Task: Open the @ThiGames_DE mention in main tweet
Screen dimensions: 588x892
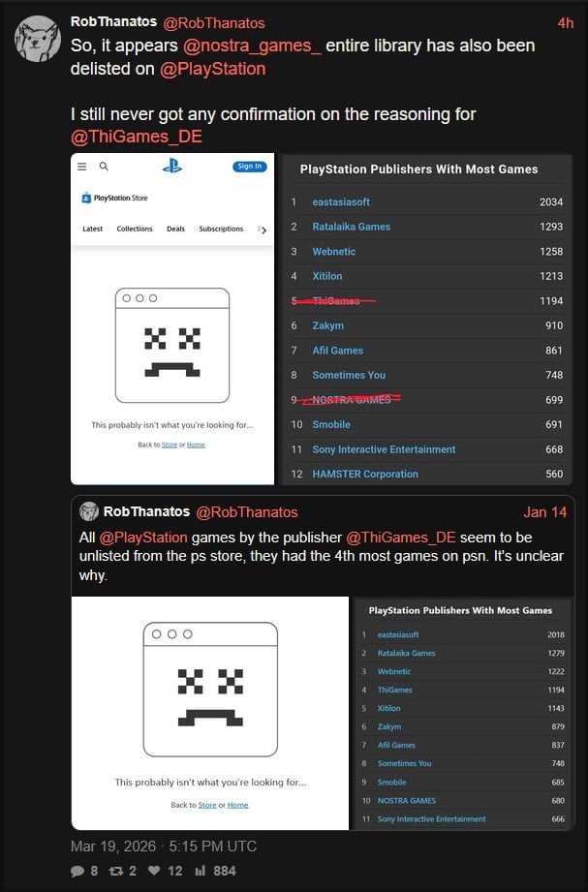Action: pyautogui.click(x=136, y=136)
